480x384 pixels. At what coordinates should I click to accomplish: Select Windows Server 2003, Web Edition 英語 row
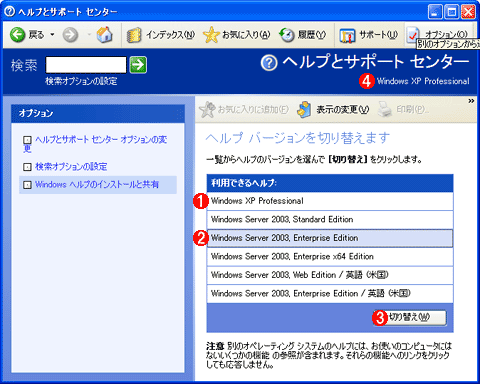coord(330,275)
